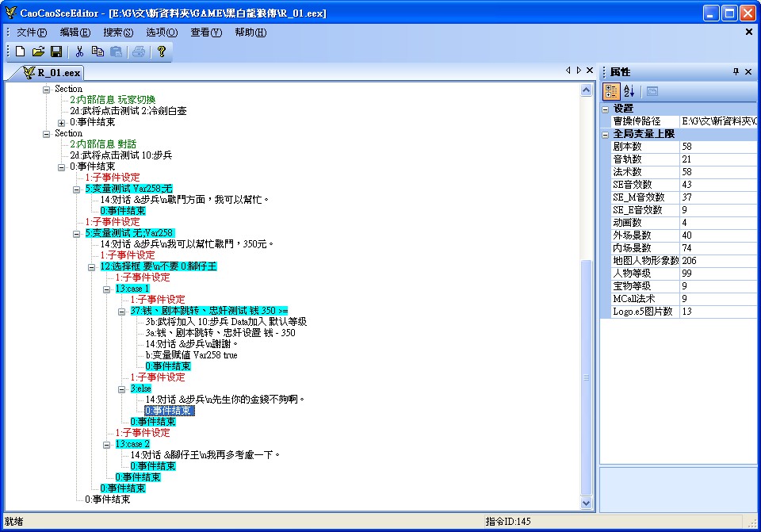Viewport: 761px width, 532px height.
Task: Click the Cut scissors icon
Action: [x=79, y=52]
